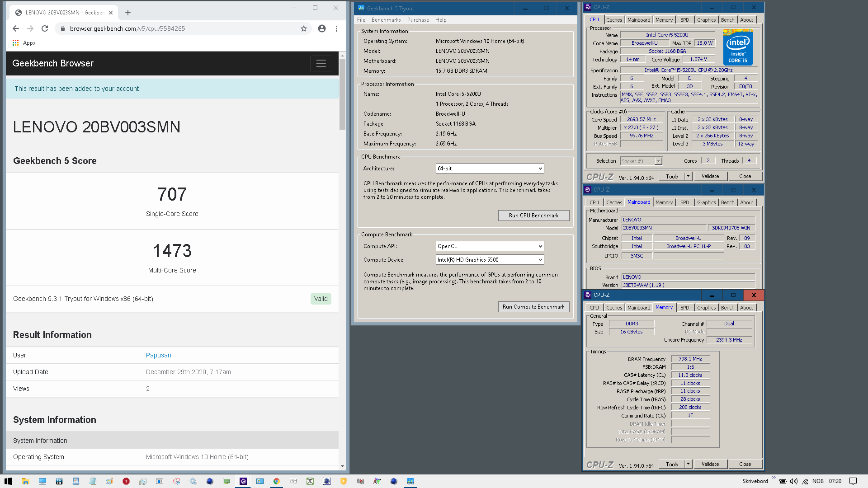Open a new Chrome tab
The image size is (868, 488).
(128, 13)
